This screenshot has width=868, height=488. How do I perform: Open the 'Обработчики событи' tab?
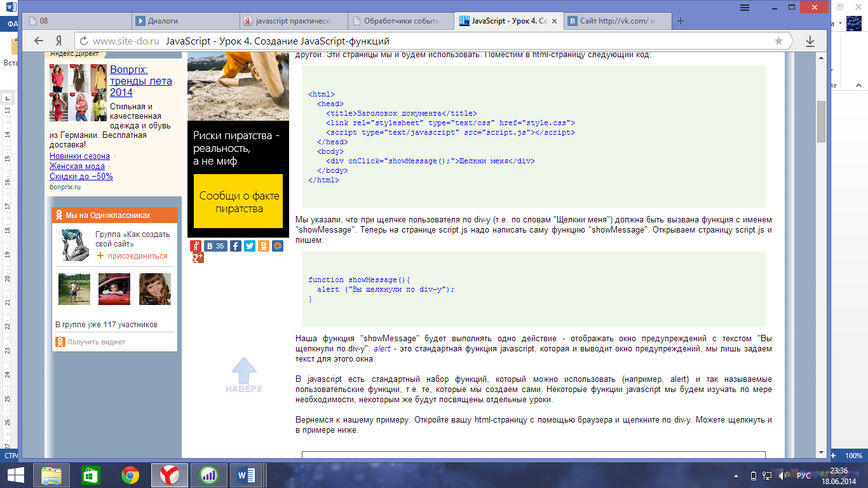point(402,21)
